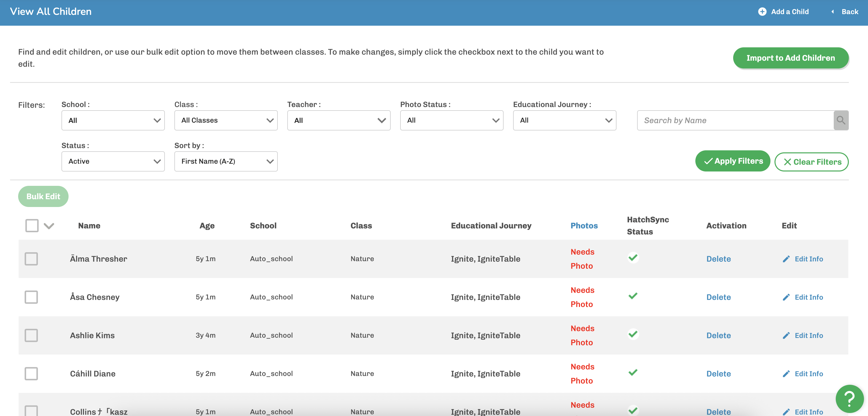The height and width of the screenshot is (416, 868).
Task: Open the green help question mark
Action: [x=850, y=398]
